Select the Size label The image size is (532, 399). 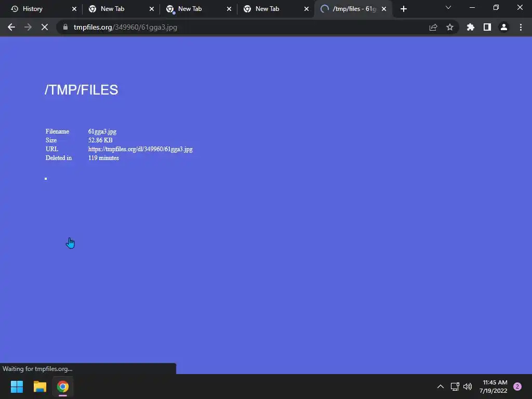[x=51, y=140]
